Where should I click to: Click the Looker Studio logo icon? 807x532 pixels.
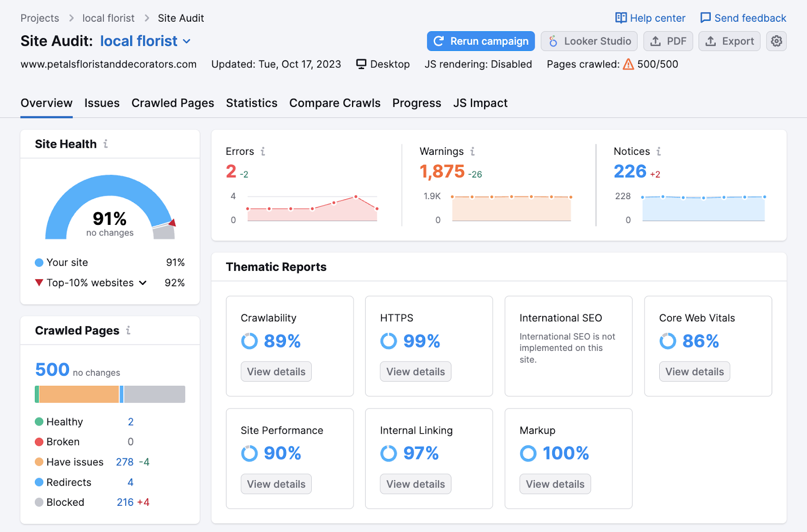(x=553, y=41)
